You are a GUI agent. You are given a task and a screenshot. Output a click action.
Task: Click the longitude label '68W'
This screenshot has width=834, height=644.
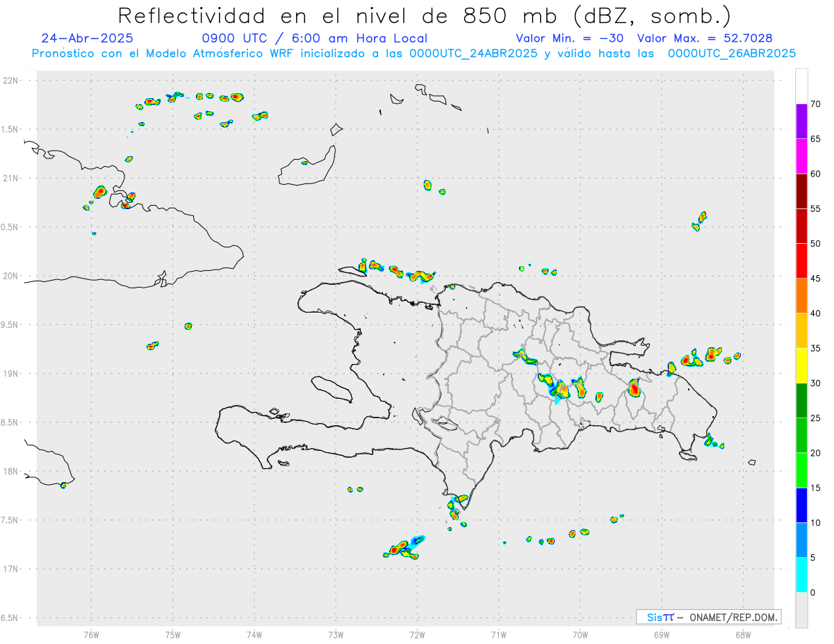click(742, 634)
